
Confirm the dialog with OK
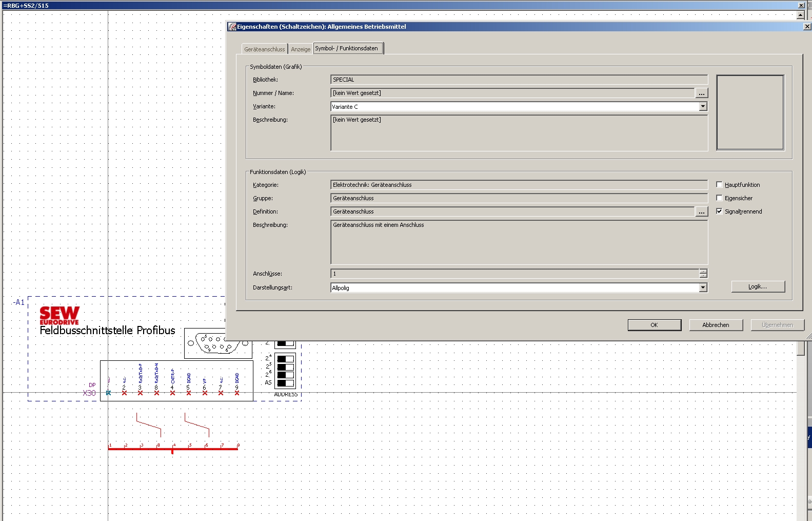click(654, 325)
